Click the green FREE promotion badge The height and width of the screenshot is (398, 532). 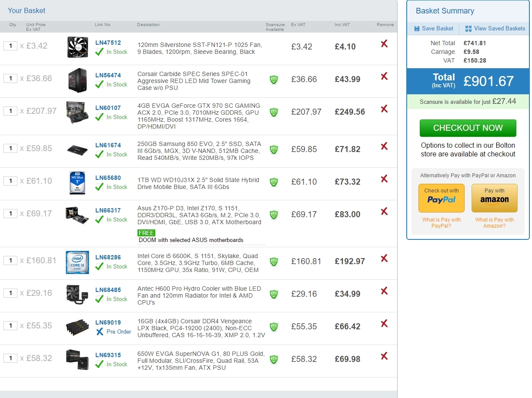point(147,233)
